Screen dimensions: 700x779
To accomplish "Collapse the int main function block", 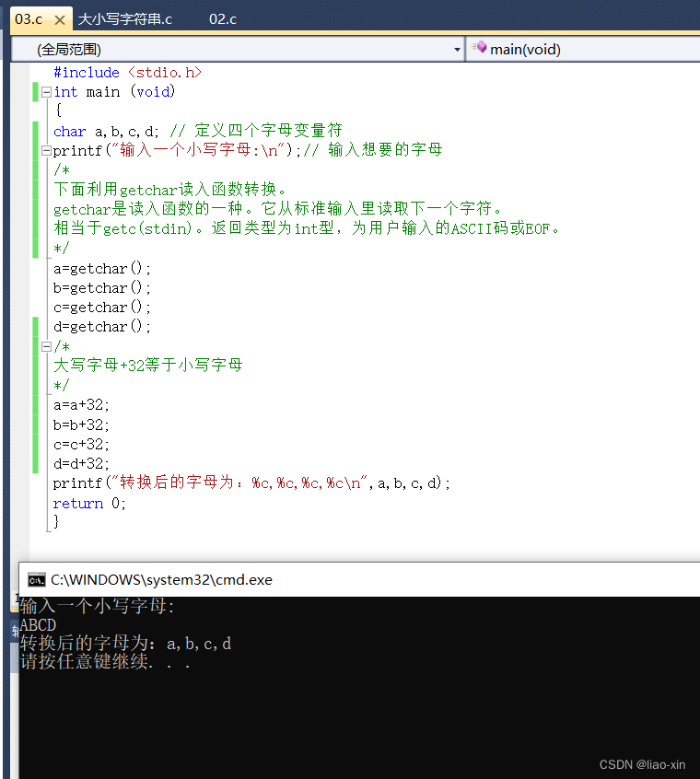I will point(46,92).
